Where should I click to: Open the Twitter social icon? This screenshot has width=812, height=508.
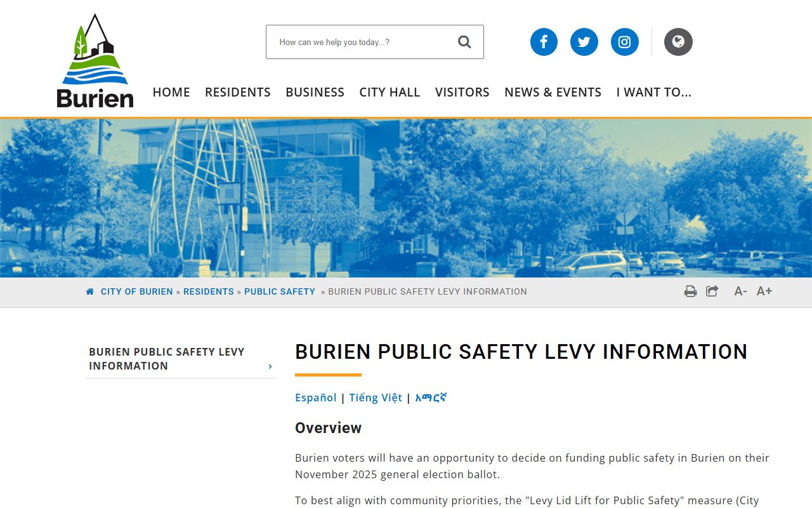pyautogui.click(x=584, y=42)
